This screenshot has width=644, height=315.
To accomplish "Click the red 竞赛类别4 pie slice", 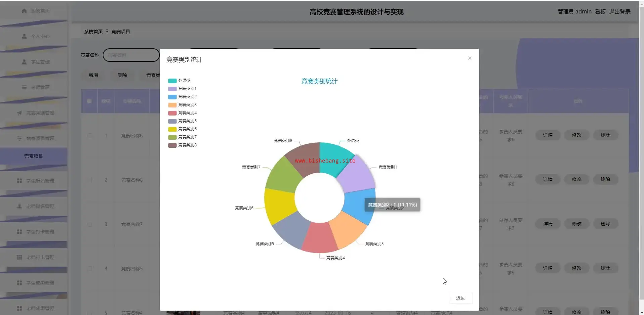I will 320,238.
